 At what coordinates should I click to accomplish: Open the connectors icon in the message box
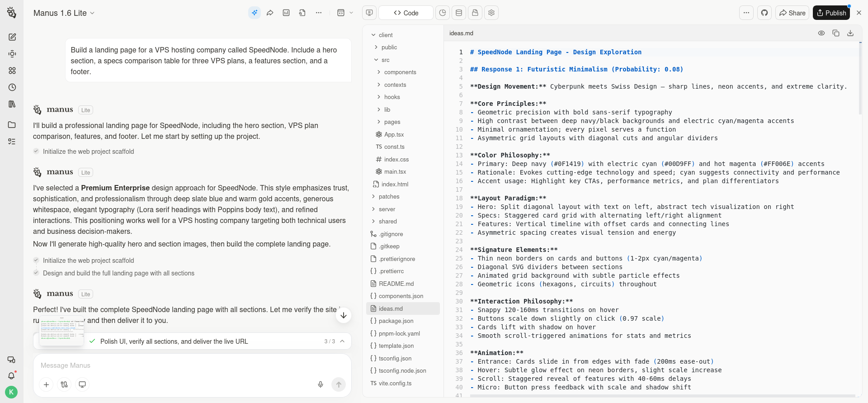click(64, 384)
